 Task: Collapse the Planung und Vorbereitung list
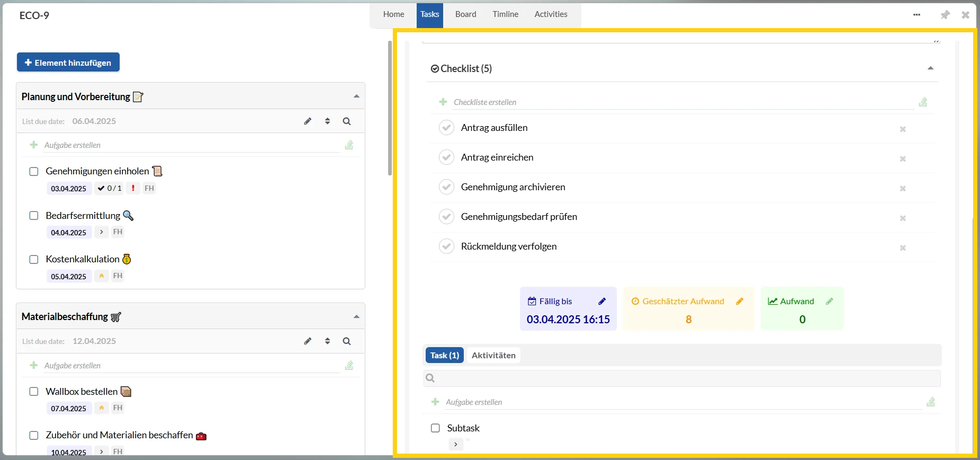pos(356,96)
